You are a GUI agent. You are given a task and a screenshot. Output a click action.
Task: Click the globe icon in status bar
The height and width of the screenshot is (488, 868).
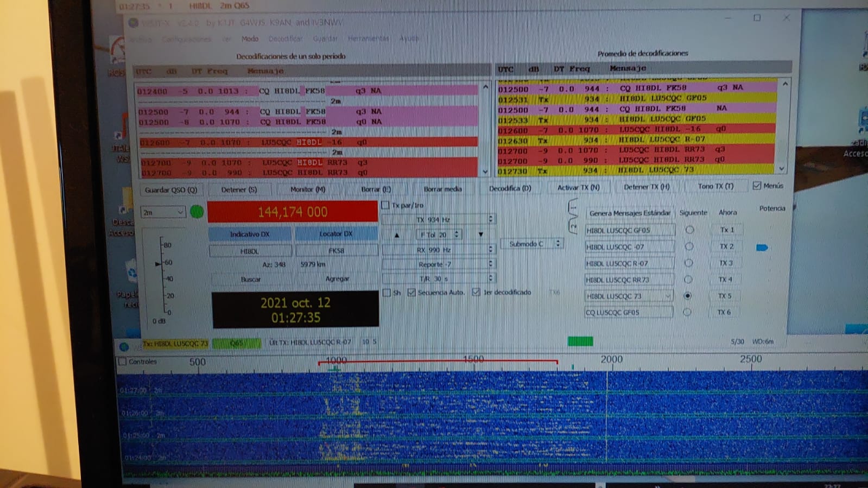click(124, 346)
